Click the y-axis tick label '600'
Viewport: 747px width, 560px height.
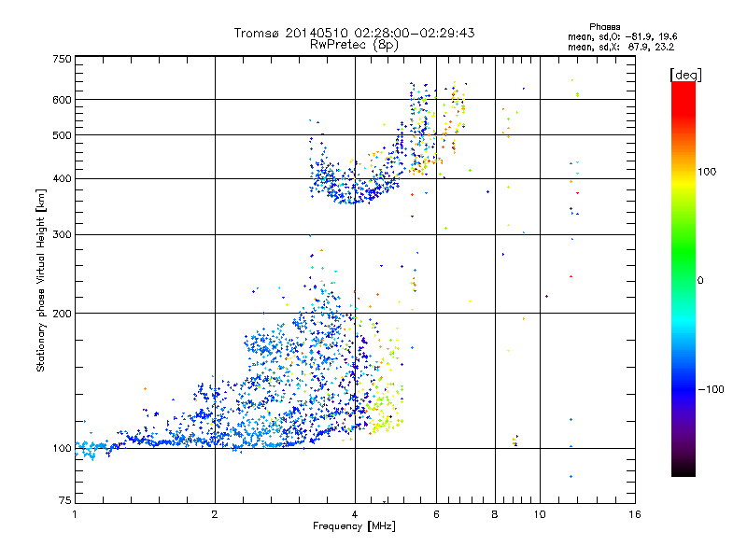(x=63, y=100)
